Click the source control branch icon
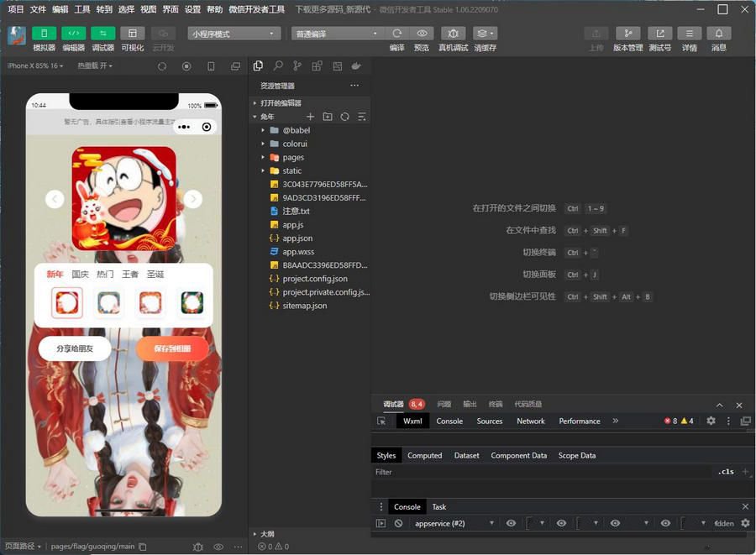The image size is (756, 555). (297, 66)
